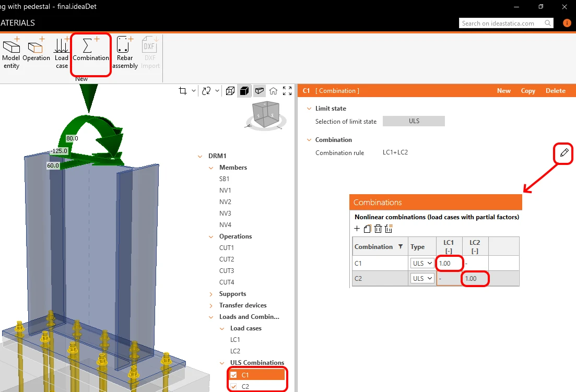The image size is (576, 392).
Task: Uncheck the C1 combination checkbox
Action: point(233,375)
